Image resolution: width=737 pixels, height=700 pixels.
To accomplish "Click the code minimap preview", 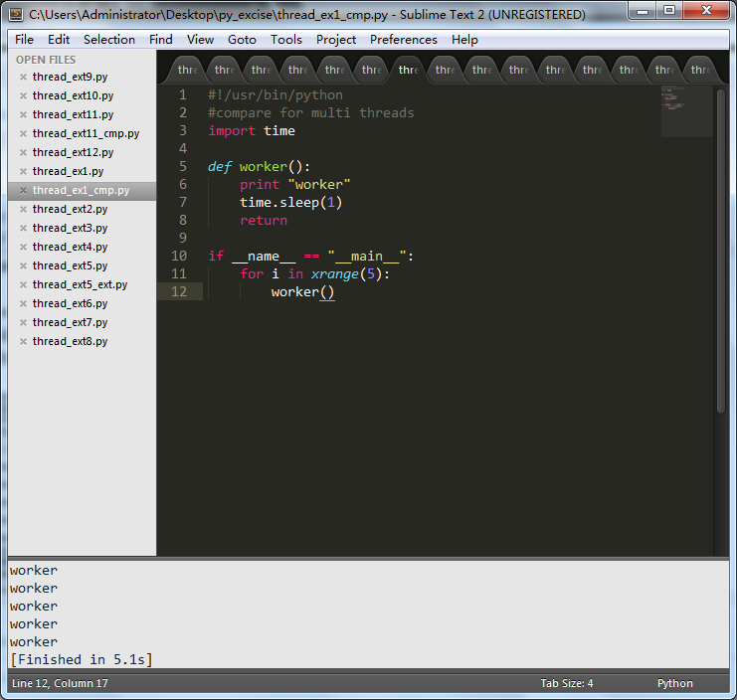I will pos(686,109).
